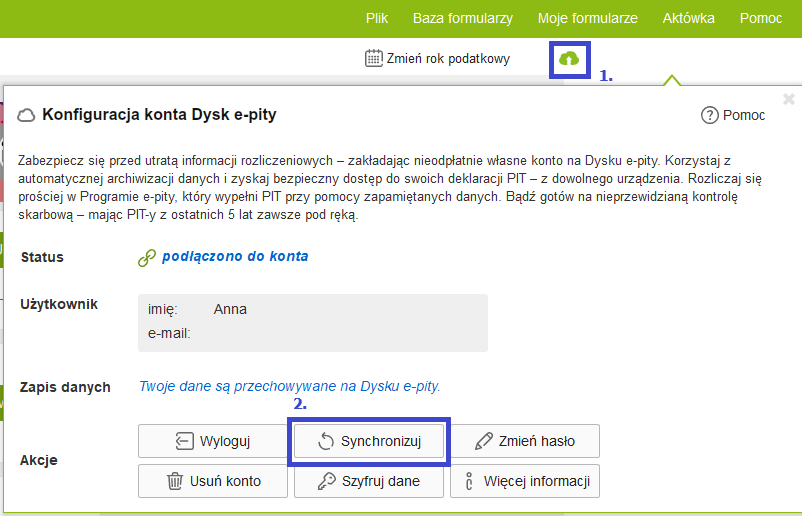
Task: Click the green chain link status icon
Action: click(x=146, y=257)
